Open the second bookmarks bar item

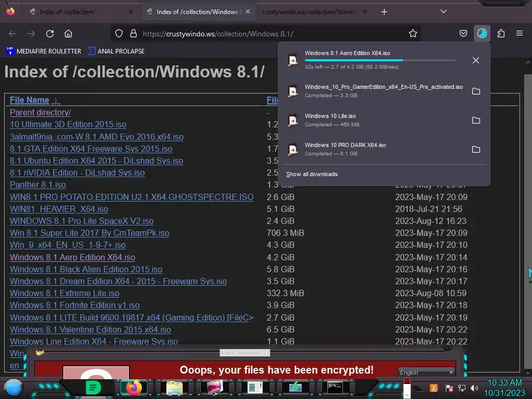116,51
